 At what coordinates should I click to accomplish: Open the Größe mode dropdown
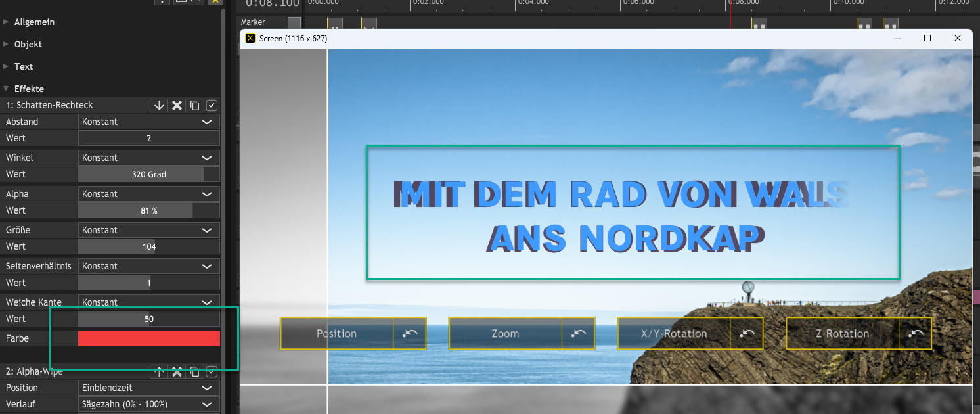point(149,230)
